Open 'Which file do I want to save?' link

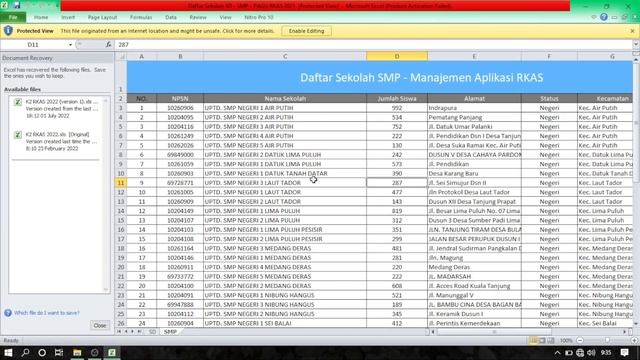point(47,313)
